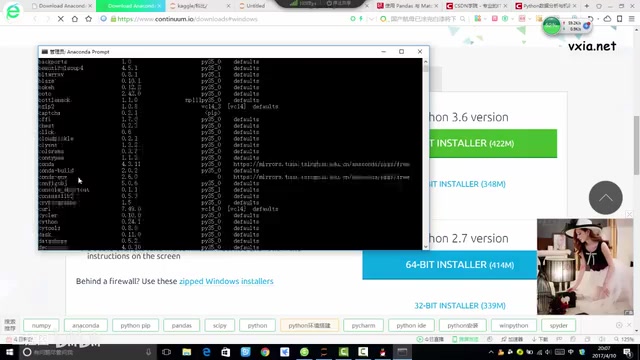Open File Explorer from taskbar

187,352
